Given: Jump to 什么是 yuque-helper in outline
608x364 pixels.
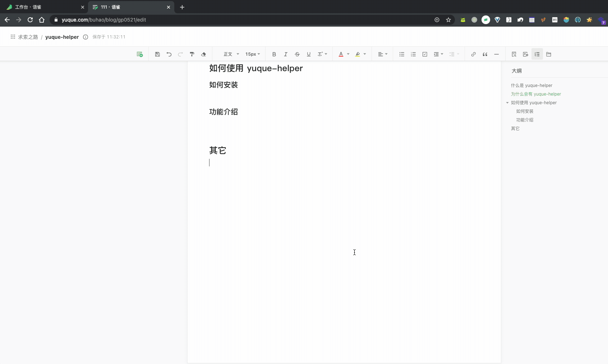Looking at the screenshot, I should (x=531, y=86).
